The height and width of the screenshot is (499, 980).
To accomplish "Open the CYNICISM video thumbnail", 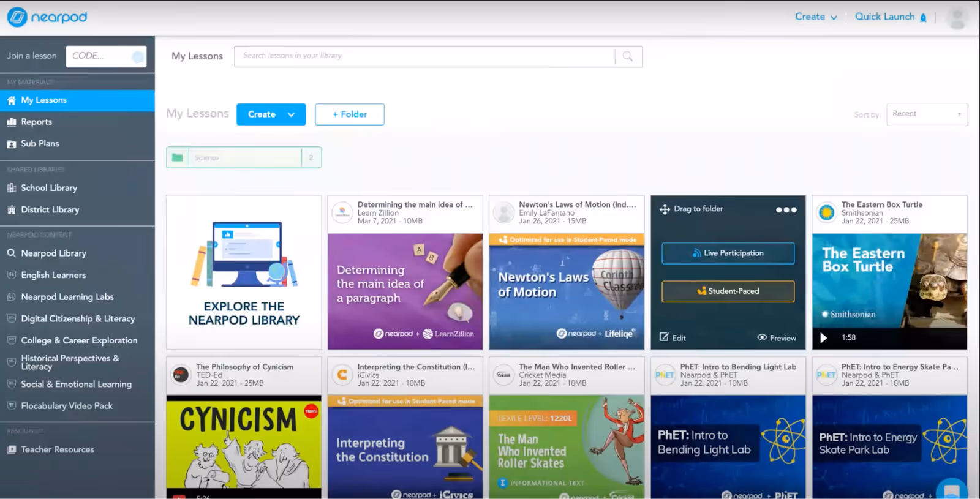I will (x=244, y=447).
